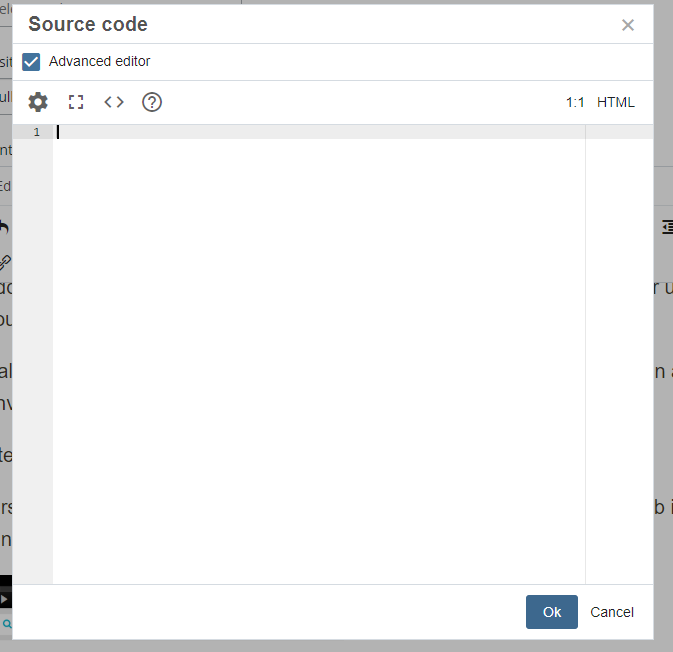The height and width of the screenshot is (652, 673).
Task: Confirm changes with the Ok button
Action: pyautogui.click(x=552, y=612)
